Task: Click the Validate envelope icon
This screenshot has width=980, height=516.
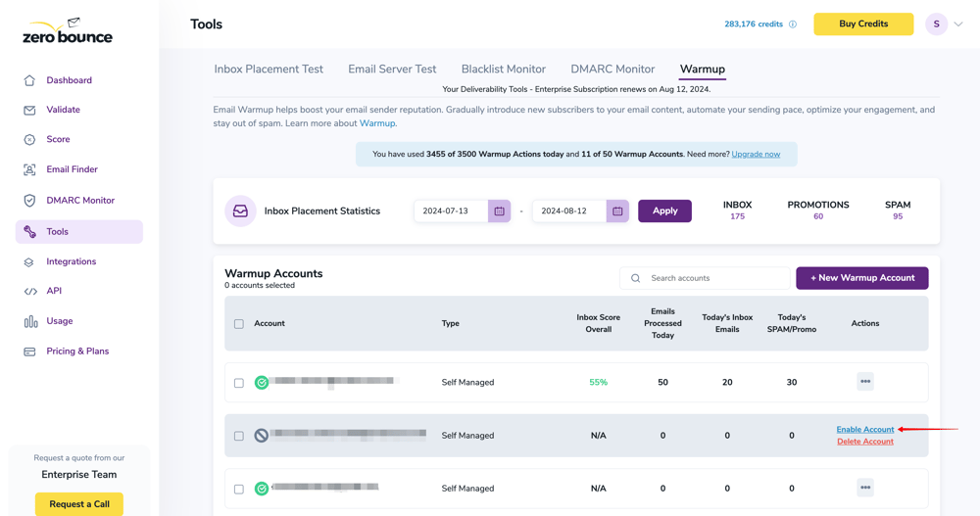Action: [29, 110]
